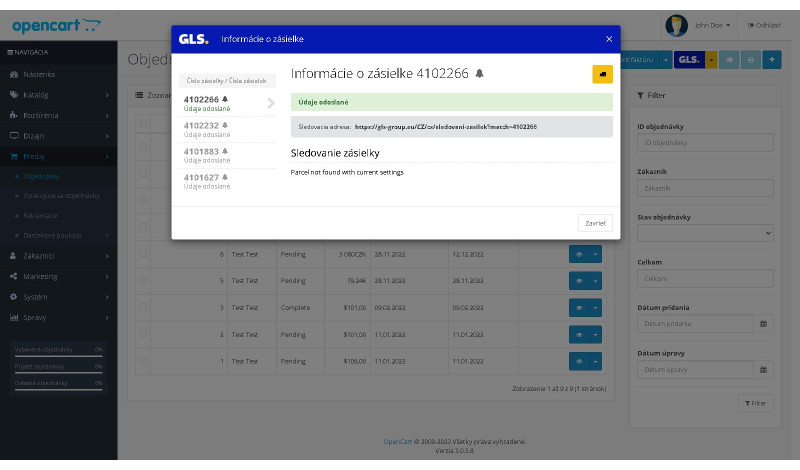The height and width of the screenshot is (470, 800).
Task: Click the Zákazníci user icon
Action: tap(14, 256)
